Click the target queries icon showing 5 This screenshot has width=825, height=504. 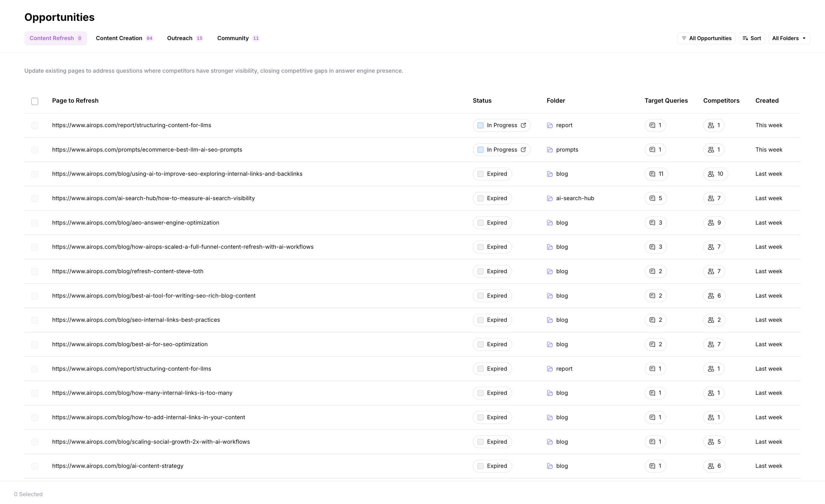[652, 199]
